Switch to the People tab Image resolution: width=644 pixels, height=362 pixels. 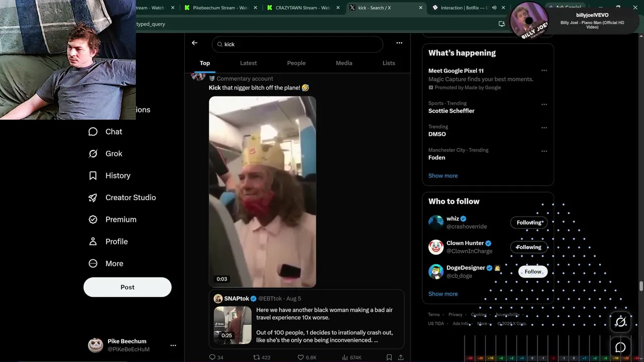point(296,63)
